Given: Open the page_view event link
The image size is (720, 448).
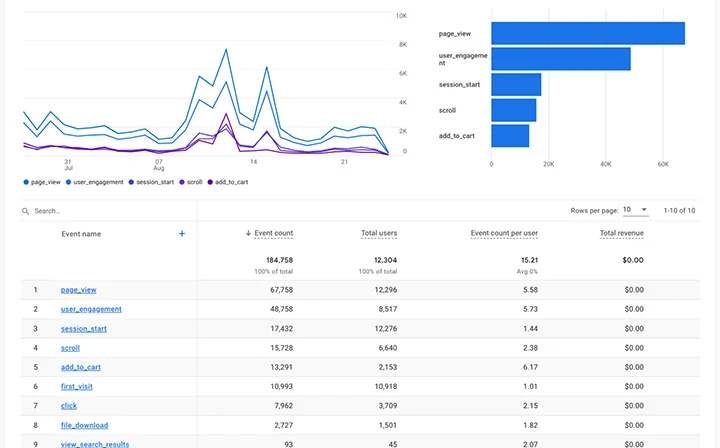Looking at the screenshot, I should tap(79, 290).
